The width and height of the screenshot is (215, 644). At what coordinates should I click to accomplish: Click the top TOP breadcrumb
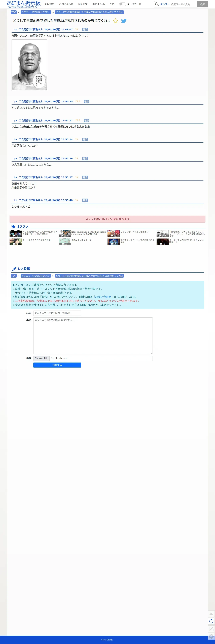(14, 12)
